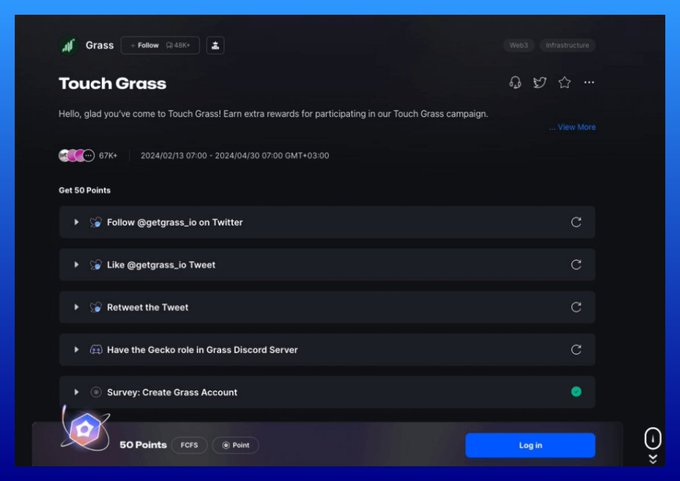Click Twitter icon on Retweet row
The width and height of the screenshot is (680, 481).
coord(96,307)
